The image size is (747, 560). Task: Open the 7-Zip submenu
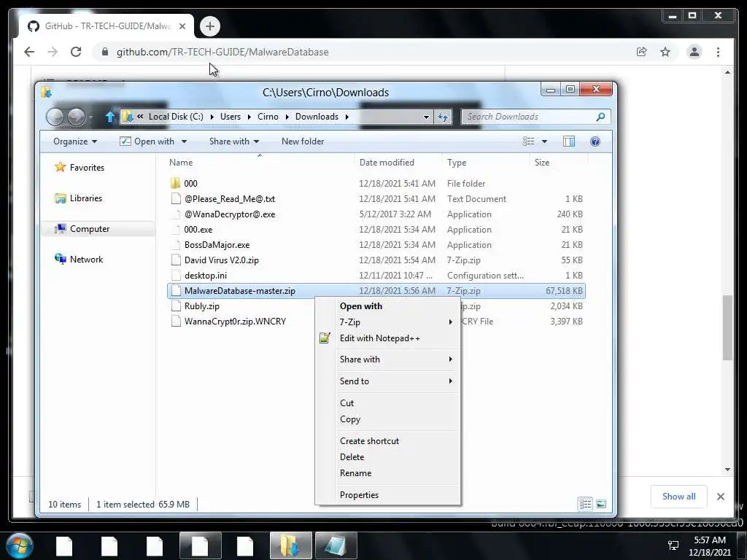tap(388, 322)
